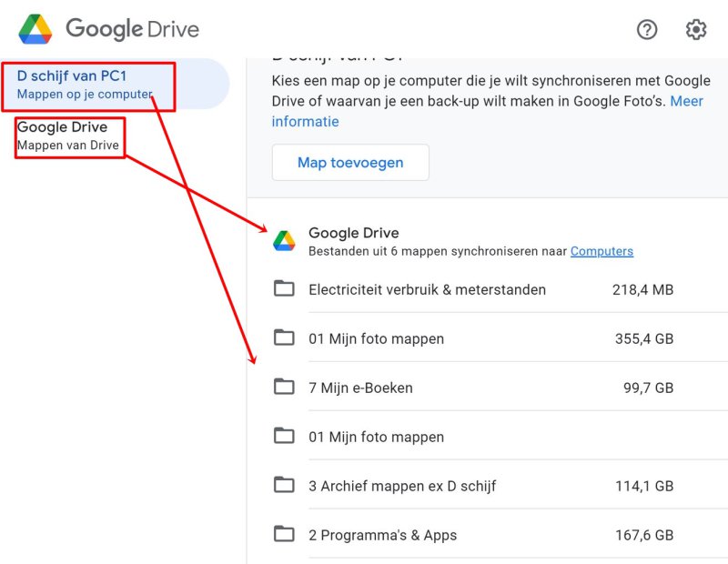Image resolution: width=728 pixels, height=564 pixels.
Task: Click folder icon beside second 01 Mijn foto mappen
Action: pyautogui.click(x=284, y=436)
